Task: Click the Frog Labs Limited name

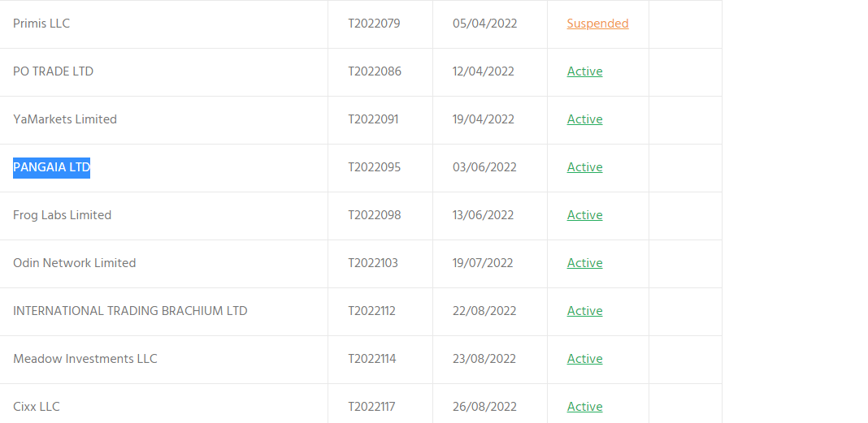Action: [x=62, y=215]
